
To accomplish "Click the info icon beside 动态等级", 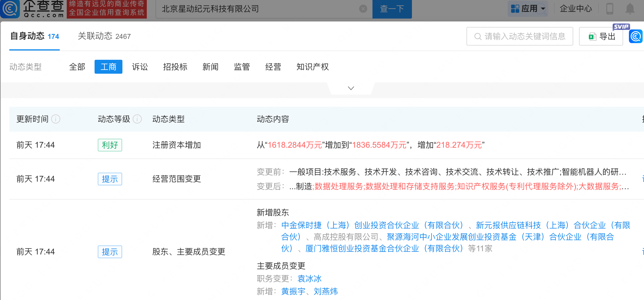I will click(x=137, y=119).
